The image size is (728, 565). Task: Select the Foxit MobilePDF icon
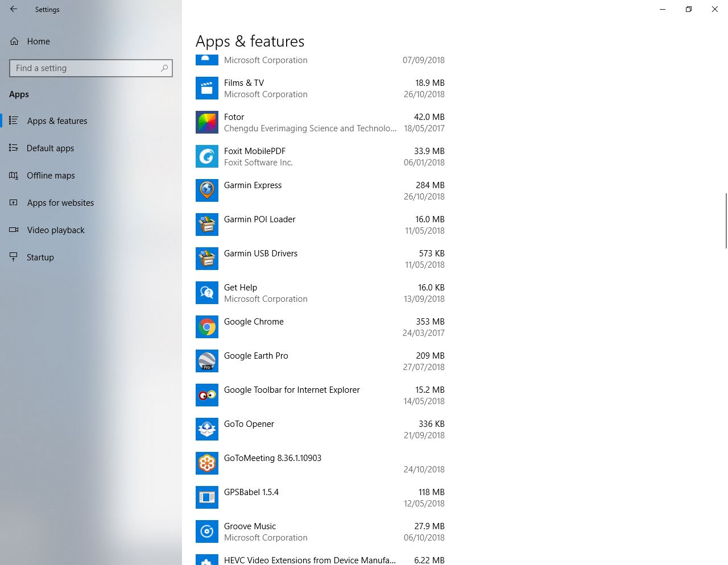pos(206,156)
